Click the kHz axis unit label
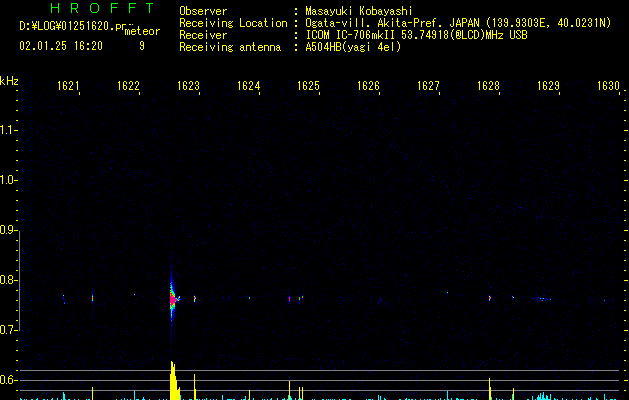The image size is (629, 400). pos(9,81)
